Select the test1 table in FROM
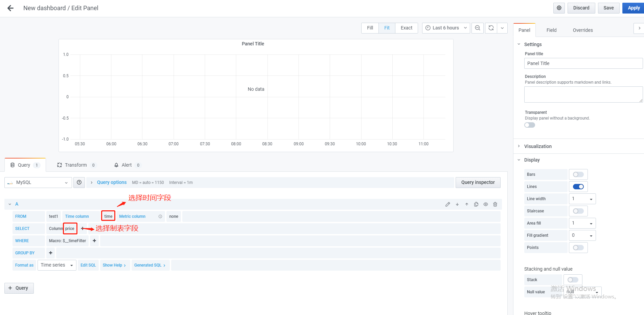The image size is (644, 315). pyautogui.click(x=53, y=216)
